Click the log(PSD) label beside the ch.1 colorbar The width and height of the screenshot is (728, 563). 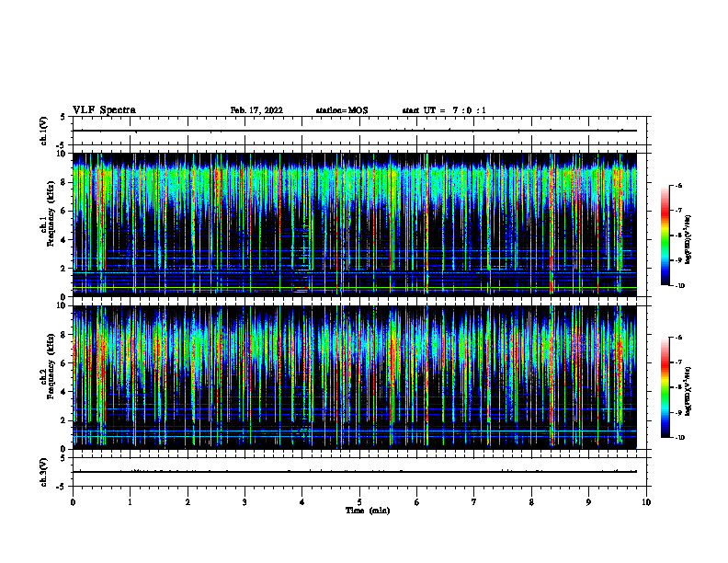click(x=688, y=239)
